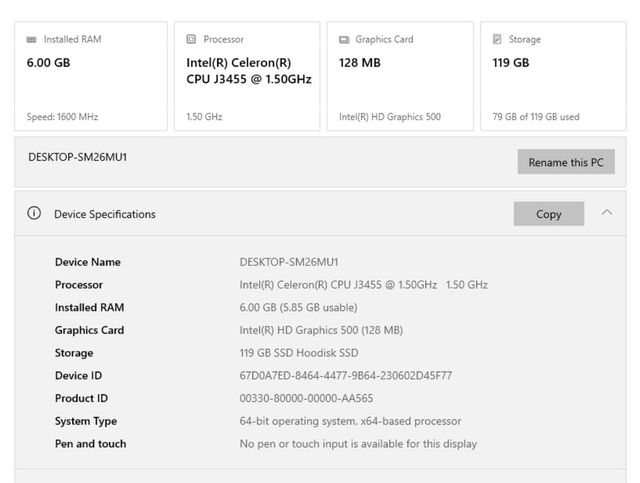Click the 64-bit operating system text
This screenshot has height=483, width=640.
click(x=350, y=421)
